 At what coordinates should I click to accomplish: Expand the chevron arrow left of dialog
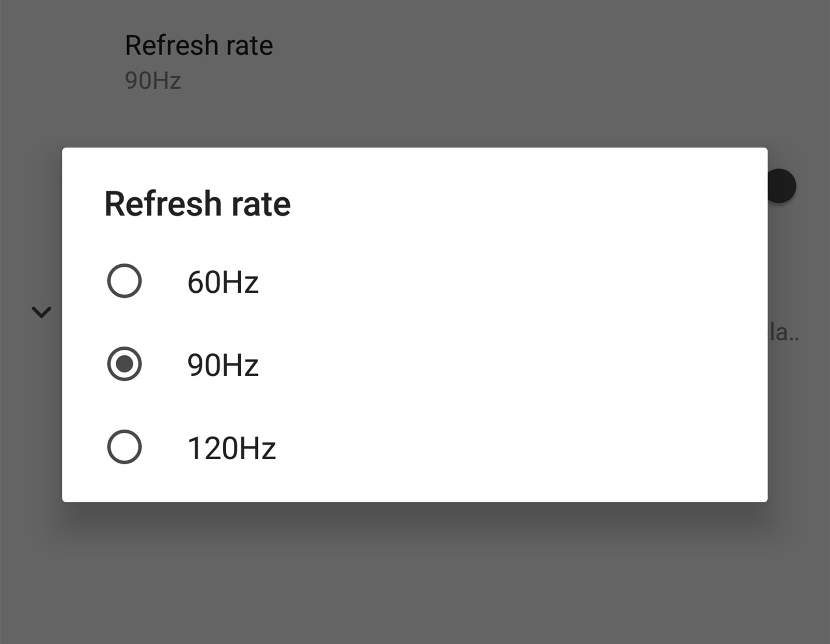41,312
